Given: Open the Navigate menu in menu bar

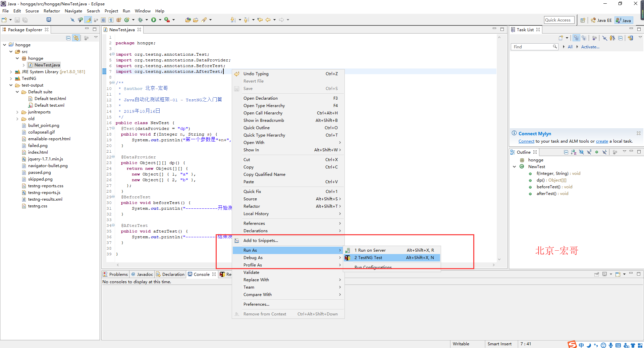Looking at the screenshot, I should coord(73,11).
